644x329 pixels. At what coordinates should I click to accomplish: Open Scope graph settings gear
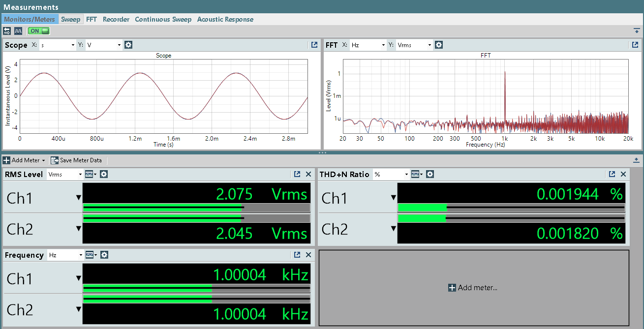pos(128,45)
